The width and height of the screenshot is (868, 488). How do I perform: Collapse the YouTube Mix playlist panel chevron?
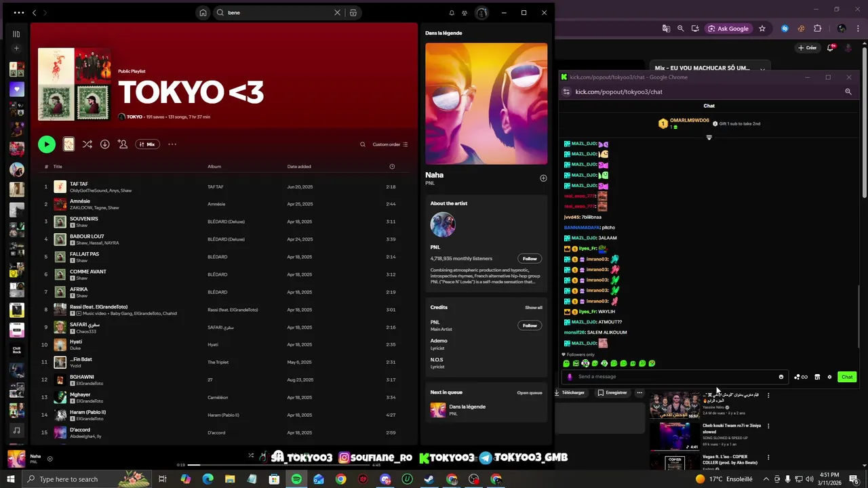pos(762,68)
